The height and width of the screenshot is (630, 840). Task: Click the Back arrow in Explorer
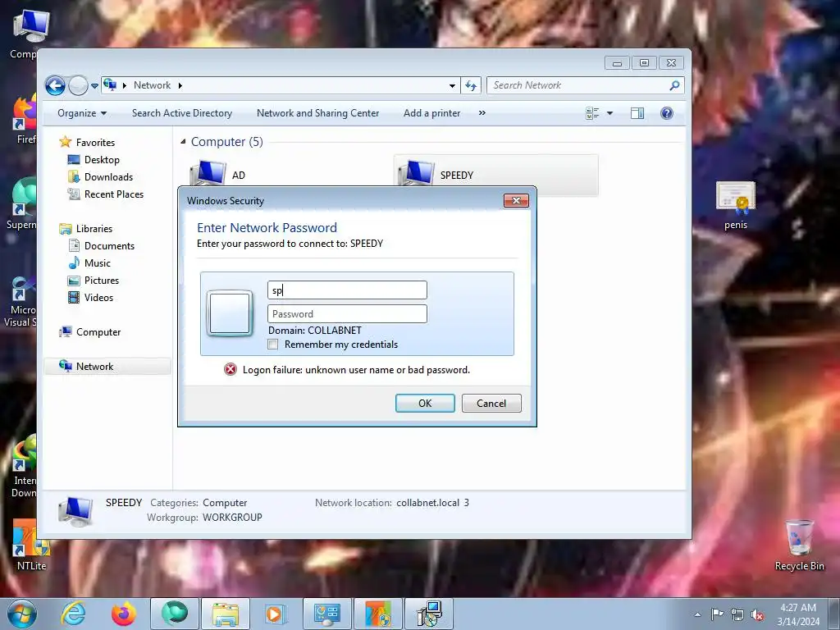click(x=55, y=85)
